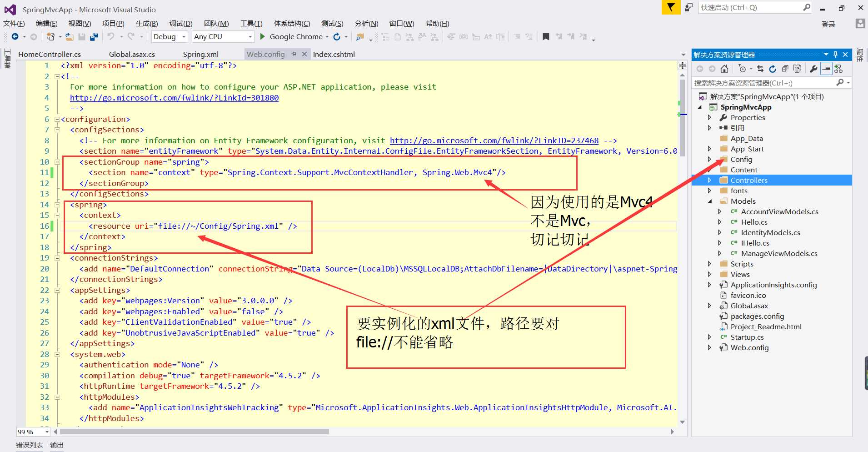Screen dimensions: 868x452
Task: Expand the Hello.cs file node
Action: coord(720,222)
